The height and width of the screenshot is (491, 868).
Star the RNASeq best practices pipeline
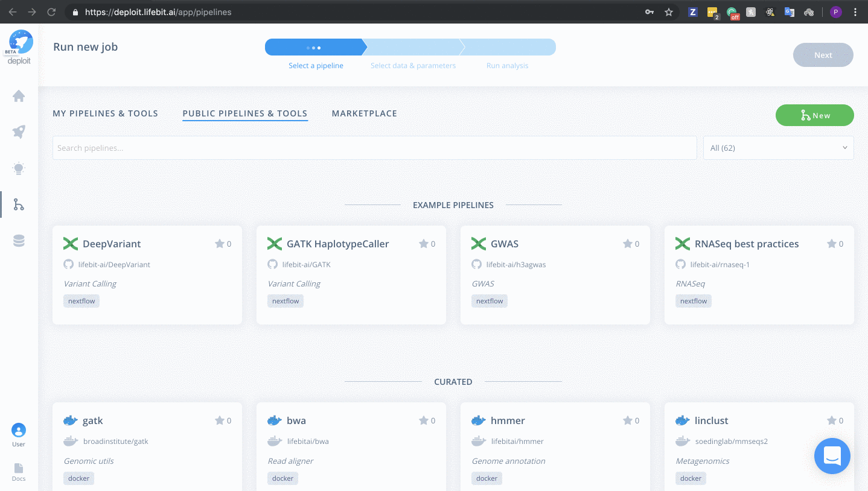[831, 244]
